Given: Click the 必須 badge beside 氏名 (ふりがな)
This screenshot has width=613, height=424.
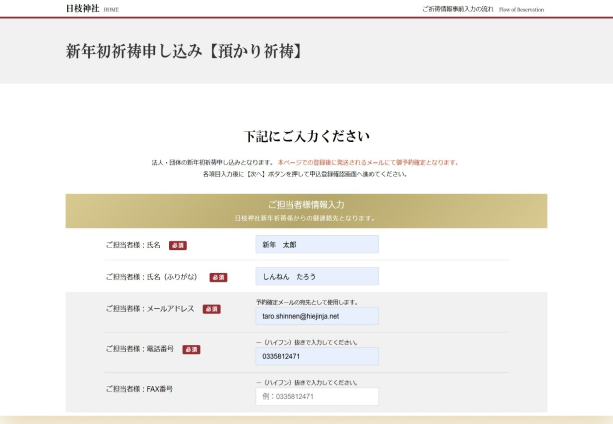Looking at the screenshot, I should coord(217,277).
